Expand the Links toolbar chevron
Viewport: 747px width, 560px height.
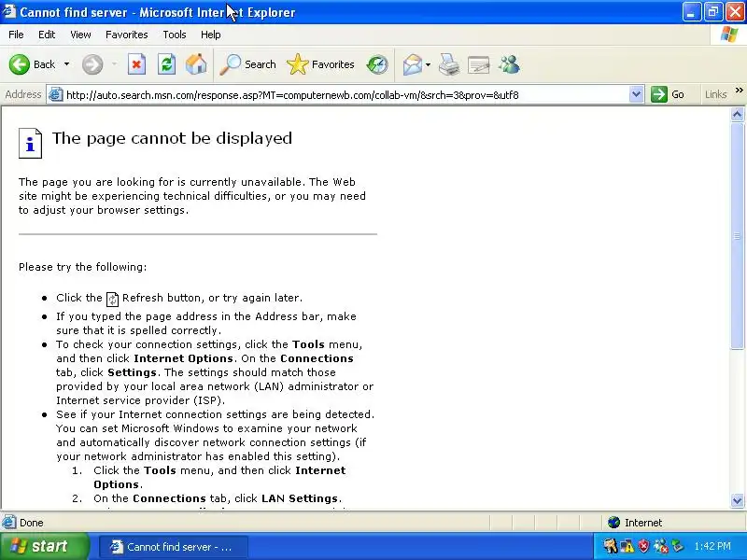(x=739, y=91)
